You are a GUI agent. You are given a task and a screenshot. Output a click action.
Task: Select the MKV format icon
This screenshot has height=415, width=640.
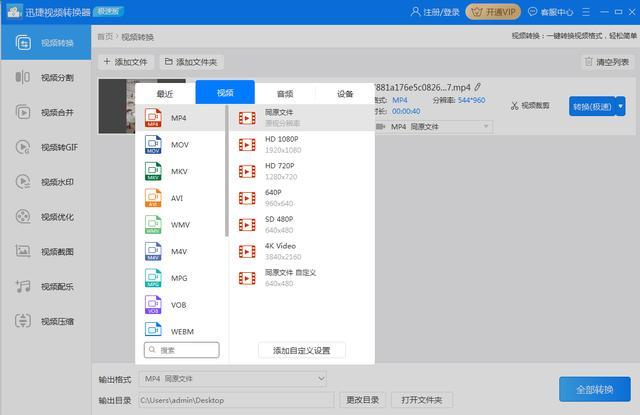coord(153,171)
